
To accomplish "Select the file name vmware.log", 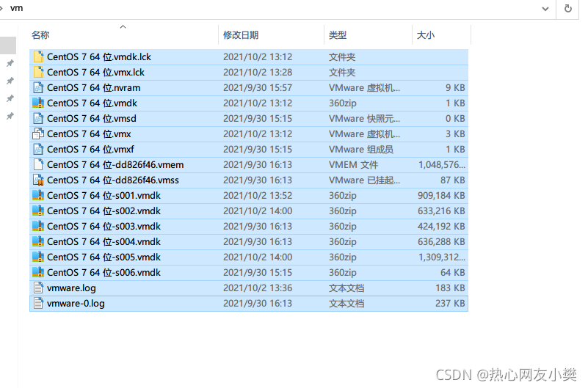I will pos(71,288).
